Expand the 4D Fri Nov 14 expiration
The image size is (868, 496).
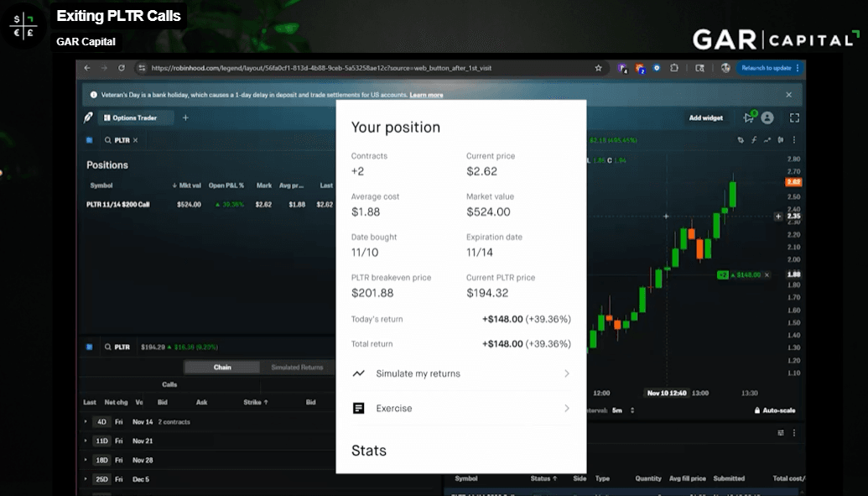click(x=86, y=422)
